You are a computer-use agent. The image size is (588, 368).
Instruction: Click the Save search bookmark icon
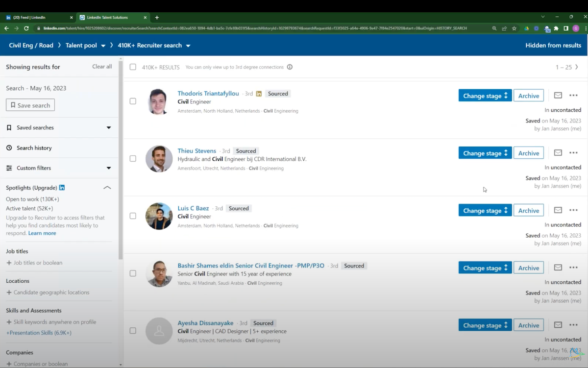tap(14, 105)
